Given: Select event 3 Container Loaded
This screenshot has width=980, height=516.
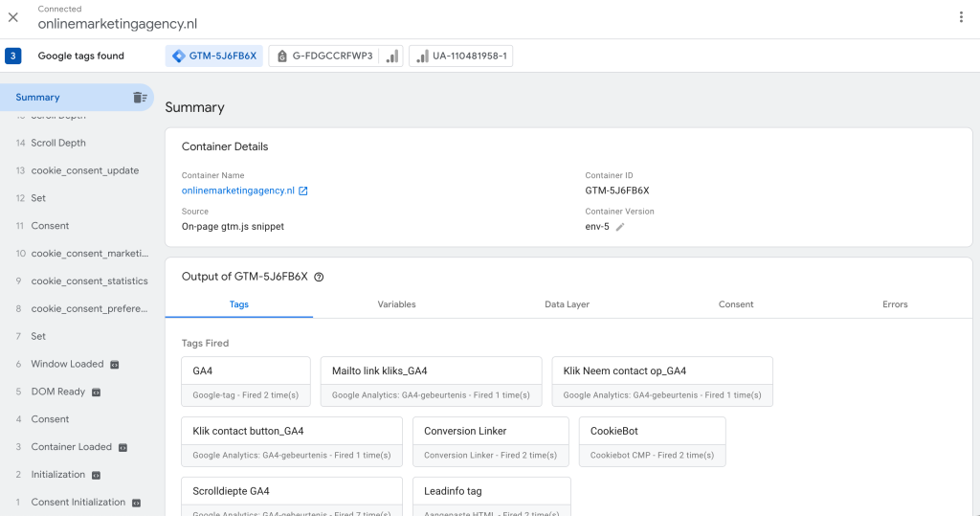Looking at the screenshot, I should pos(77,446).
